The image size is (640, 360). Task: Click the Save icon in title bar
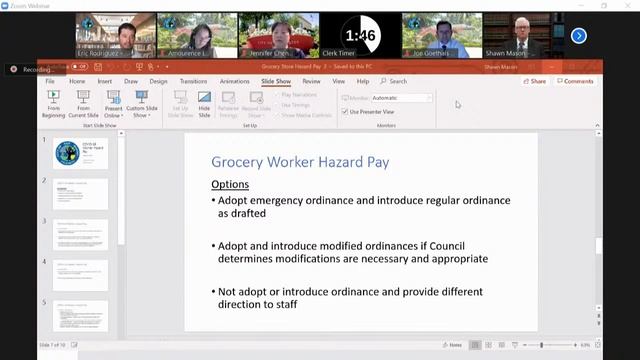click(x=98, y=67)
